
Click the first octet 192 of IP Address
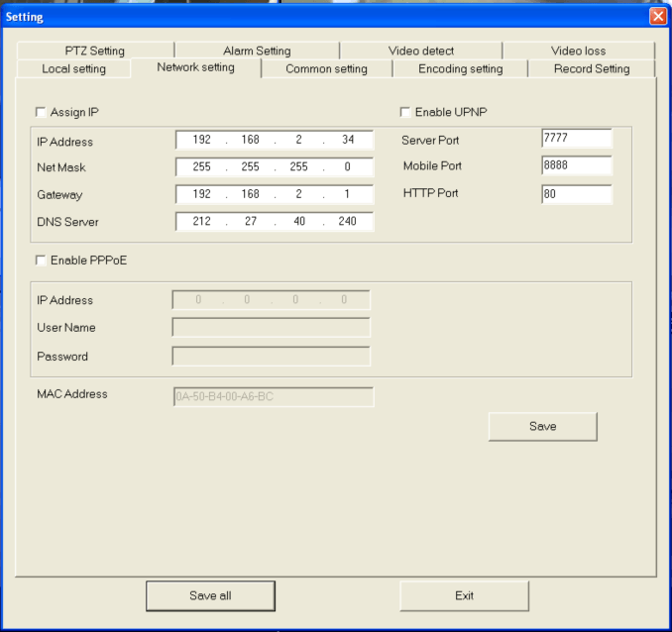point(201,140)
